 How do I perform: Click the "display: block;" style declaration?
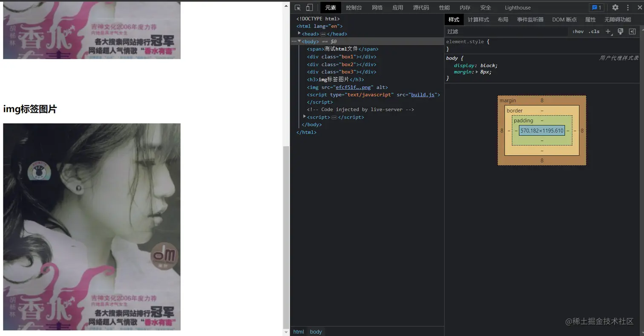tap(476, 66)
